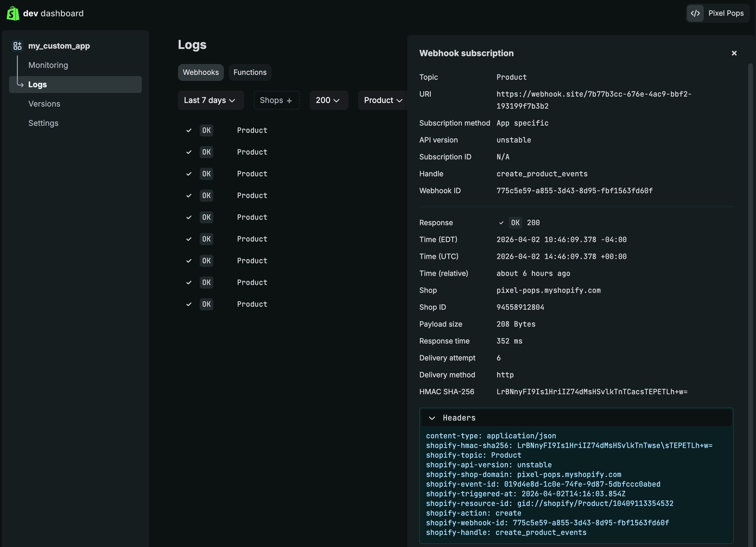The image size is (756, 547).
Task: Open Settings in the sidebar
Action: click(x=43, y=123)
